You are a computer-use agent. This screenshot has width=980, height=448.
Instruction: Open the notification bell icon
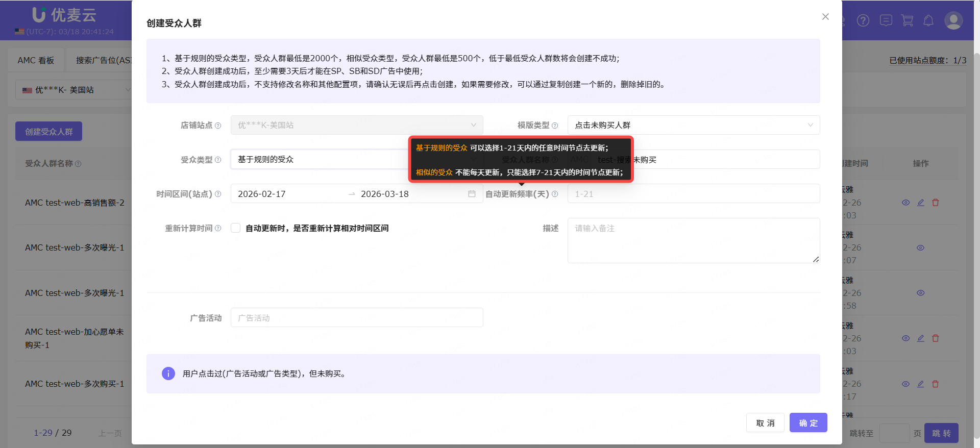coord(928,20)
